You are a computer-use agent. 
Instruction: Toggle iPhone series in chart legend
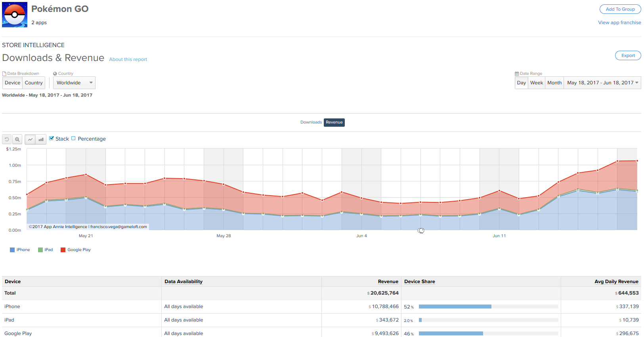pos(20,250)
